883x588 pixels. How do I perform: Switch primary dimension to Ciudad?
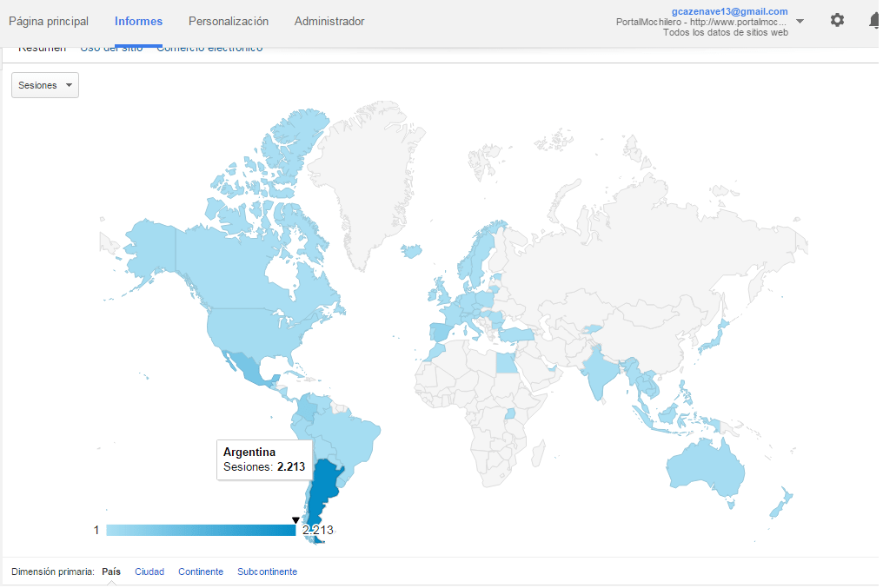point(149,571)
